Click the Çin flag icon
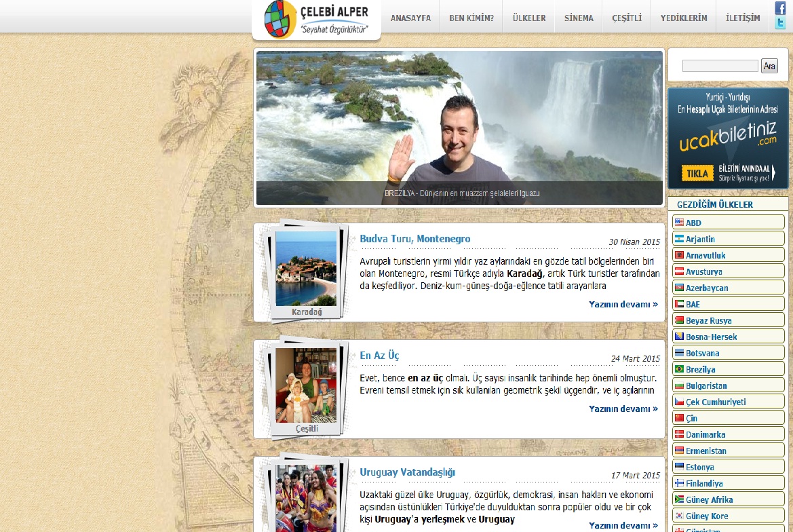Viewport: 793px width, 532px height. [679, 418]
